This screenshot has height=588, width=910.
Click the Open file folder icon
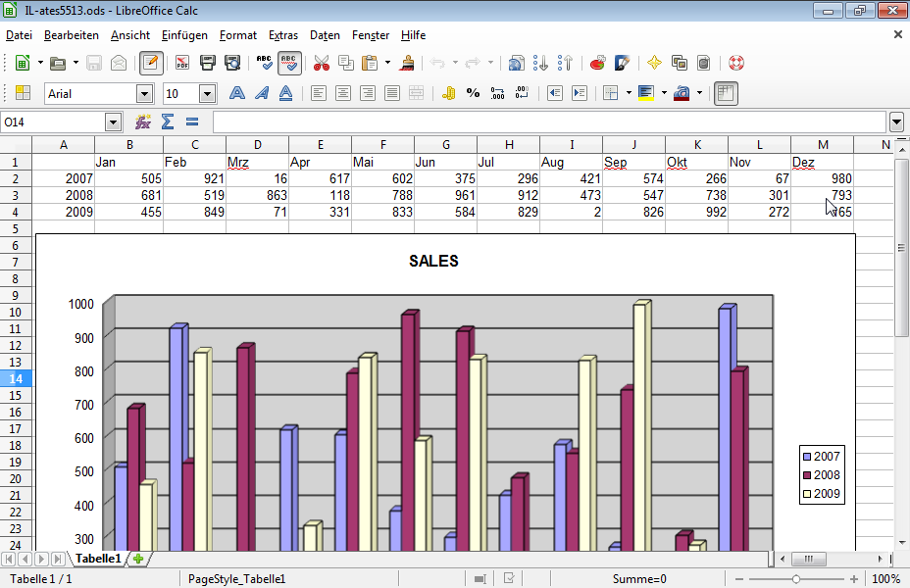[58, 63]
